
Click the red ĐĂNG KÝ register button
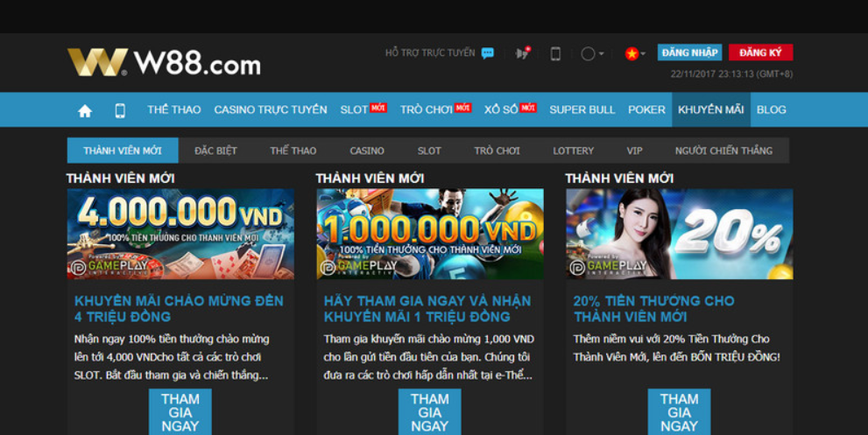[x=759, y=53]
